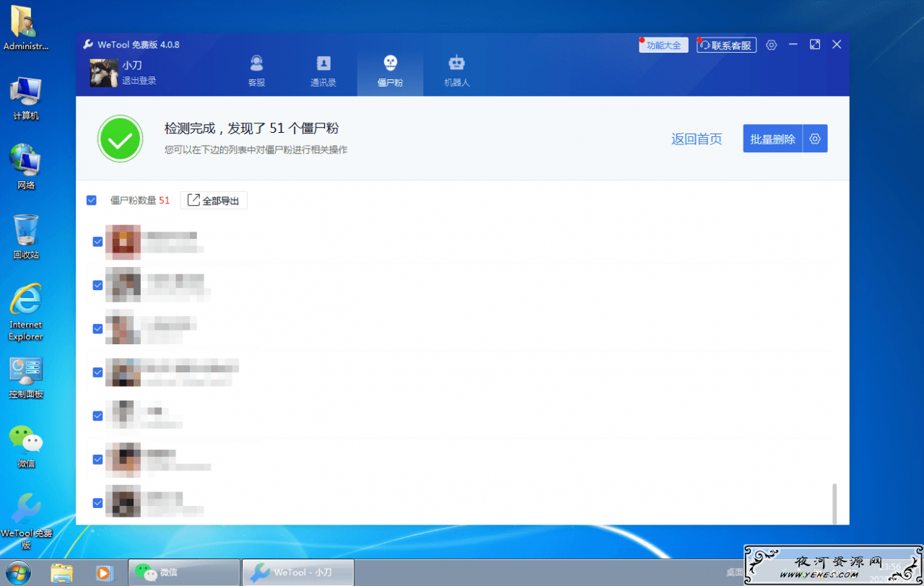Uncheck the fourth contact's checkbox
This screenshot has height=586, width=924.
point(97,372)
